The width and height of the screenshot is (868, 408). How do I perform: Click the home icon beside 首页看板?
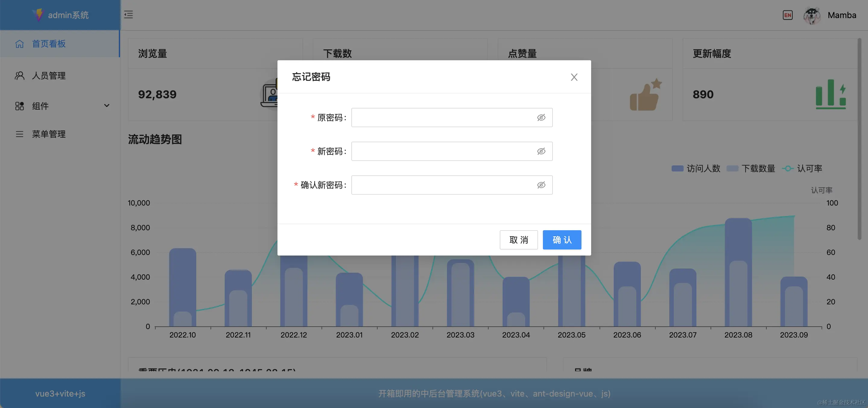coord(20,44)
